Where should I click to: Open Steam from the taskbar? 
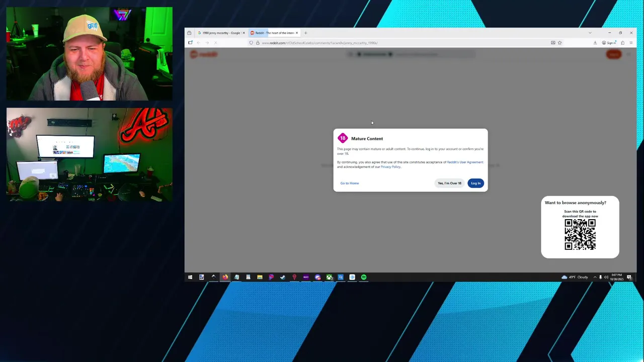click(283, 277)
